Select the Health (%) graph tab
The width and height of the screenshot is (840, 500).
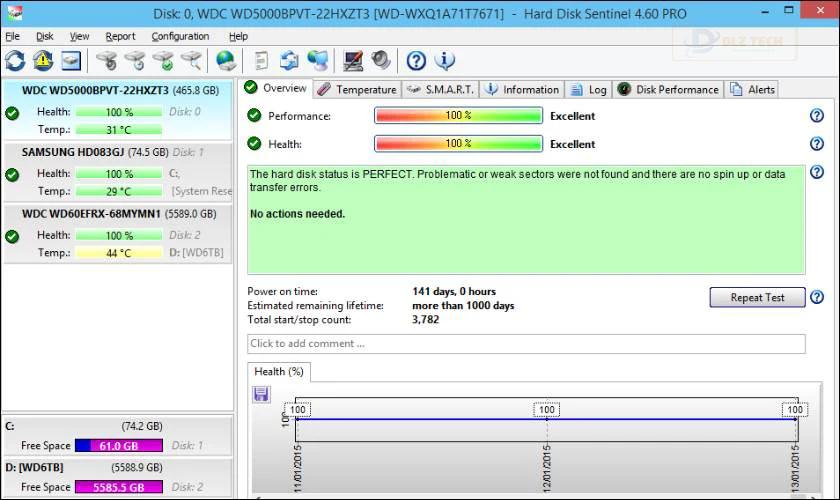coord(279,371)
